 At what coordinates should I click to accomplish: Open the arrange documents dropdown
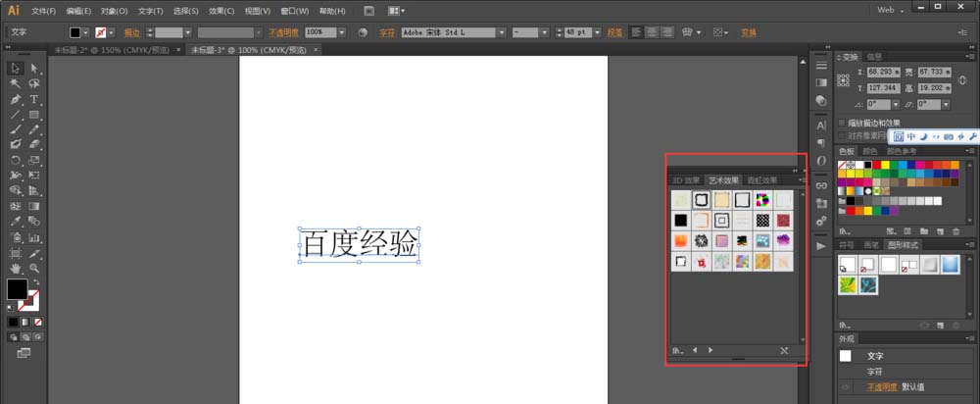click(x=396, y=11)
